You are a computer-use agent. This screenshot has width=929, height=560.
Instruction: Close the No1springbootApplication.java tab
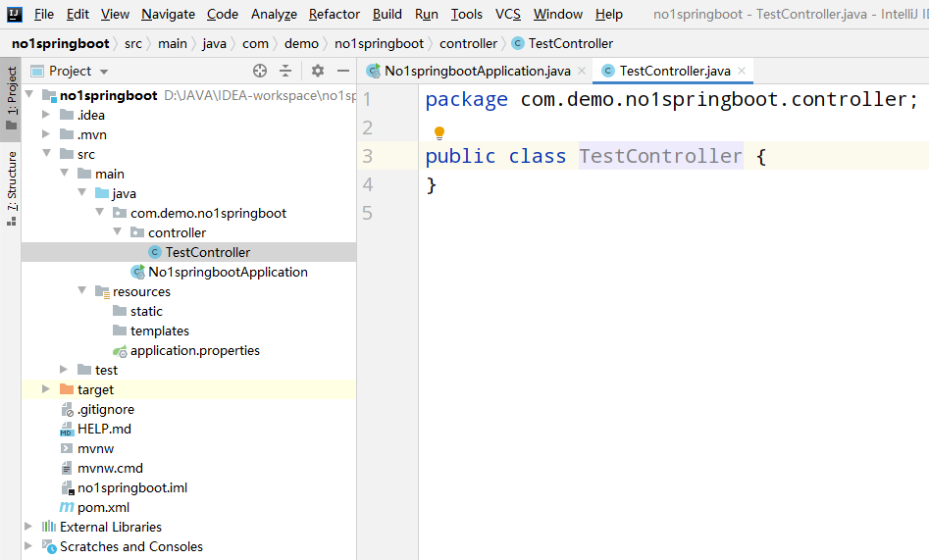[582, 71]
